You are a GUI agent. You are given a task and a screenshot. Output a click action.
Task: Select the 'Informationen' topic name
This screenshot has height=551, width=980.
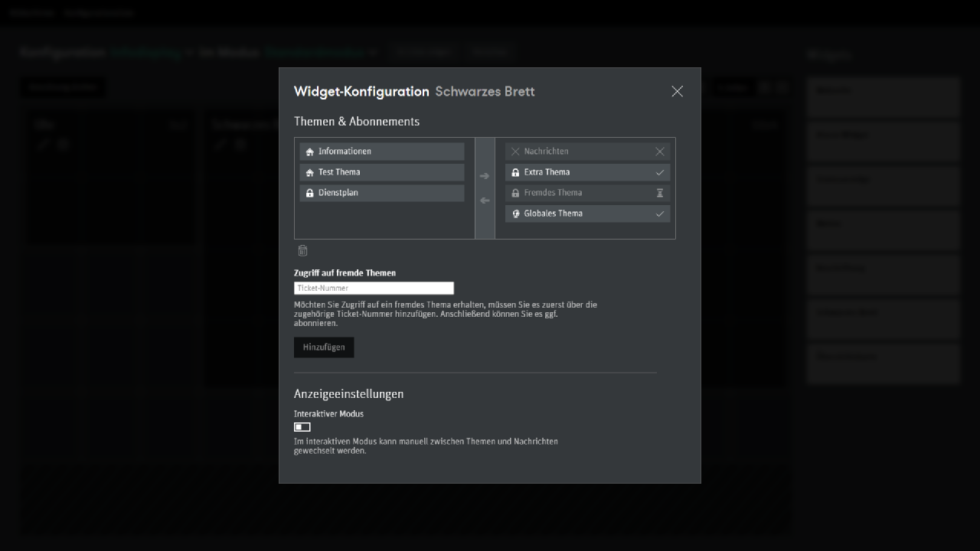345,152
